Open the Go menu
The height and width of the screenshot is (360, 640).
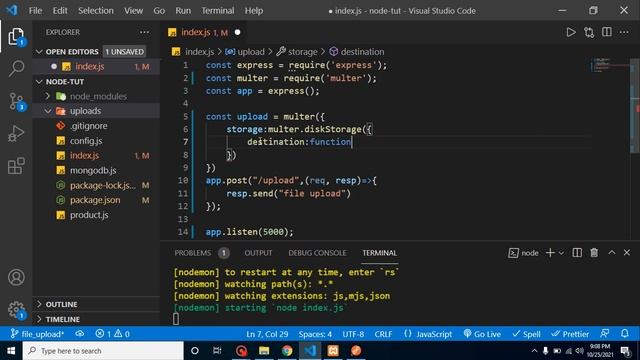click(159, 11)
